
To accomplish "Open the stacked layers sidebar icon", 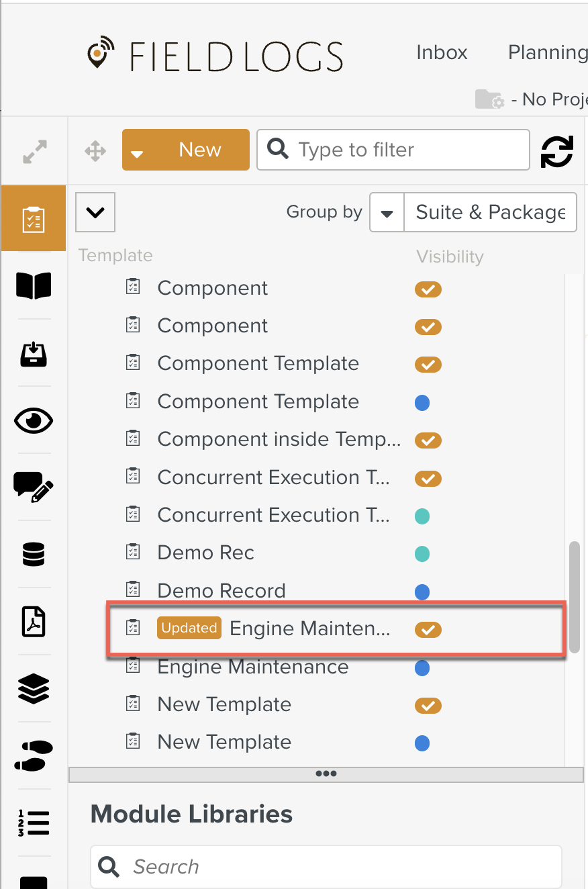I will coord(34,688).
